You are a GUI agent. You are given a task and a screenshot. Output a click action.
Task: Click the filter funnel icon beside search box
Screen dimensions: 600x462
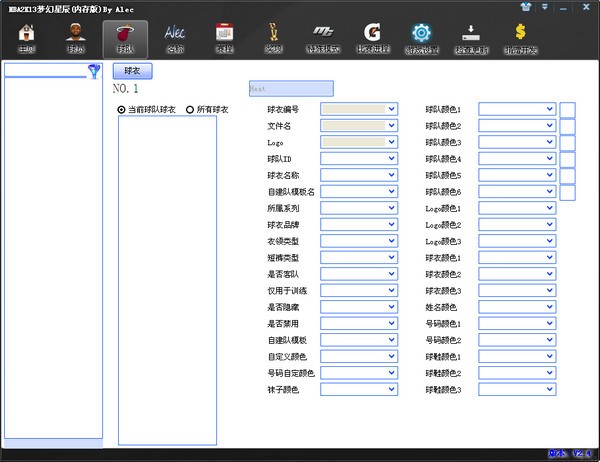95,71
